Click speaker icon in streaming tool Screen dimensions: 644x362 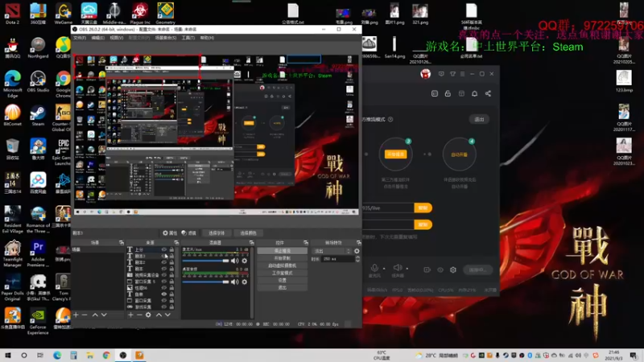[397, 268]
